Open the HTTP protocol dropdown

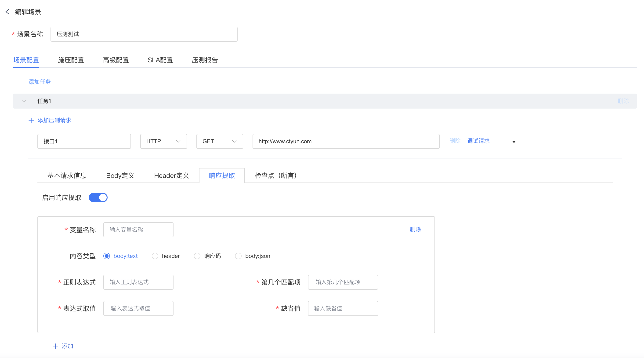pos(163,141)
